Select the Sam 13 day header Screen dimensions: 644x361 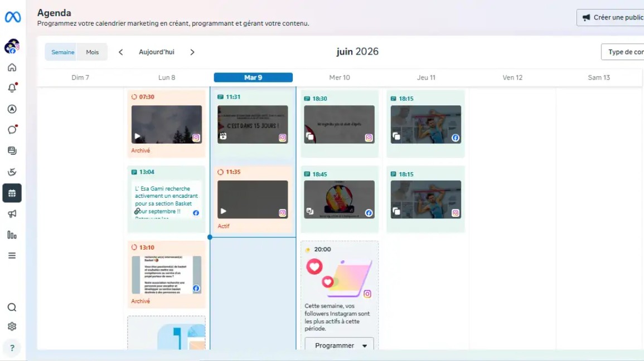point(599,77)
